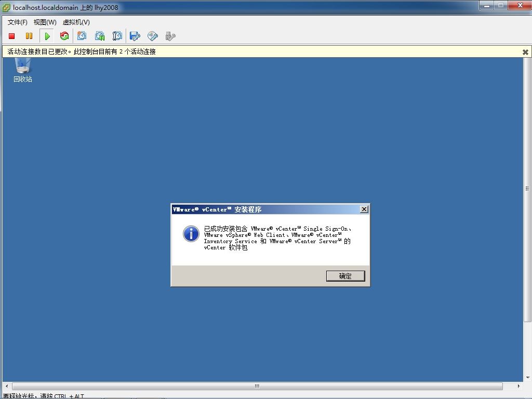Click the horizontal scrollbar thumb at bottom
This screenshot has height=399, width=532.
(x=257, y=386)
